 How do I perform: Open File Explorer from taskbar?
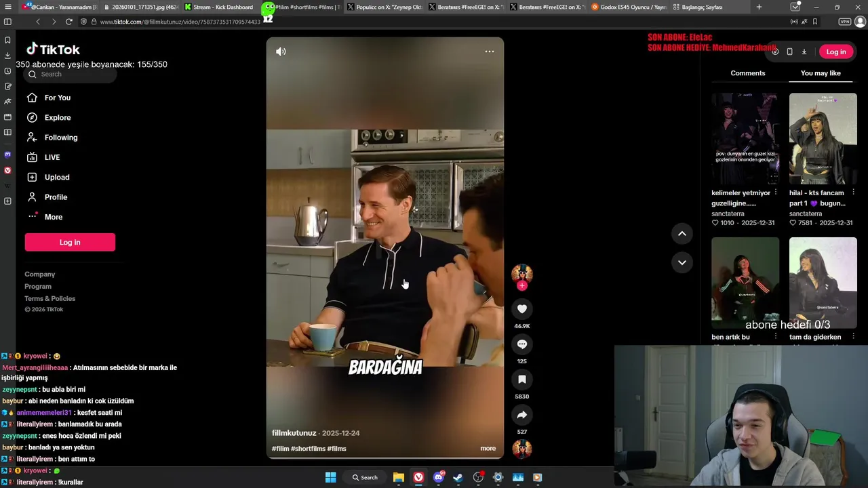(x=399, y=477)
